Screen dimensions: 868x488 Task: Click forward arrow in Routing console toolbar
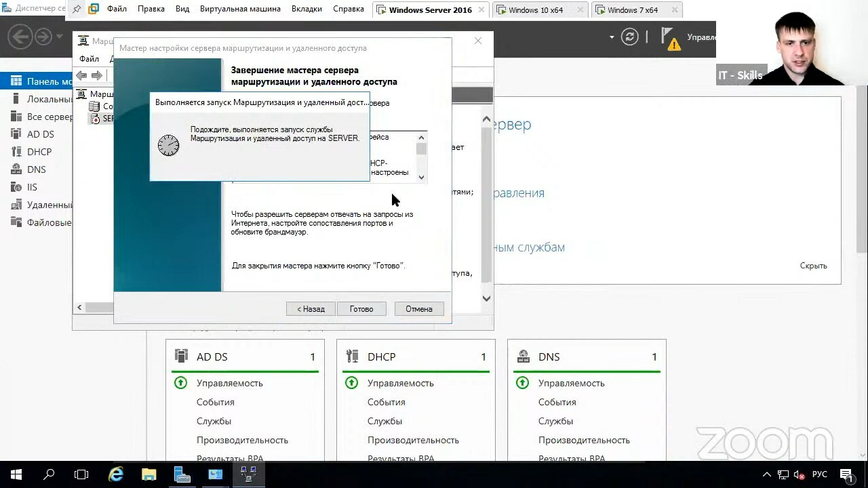point(97,76)
